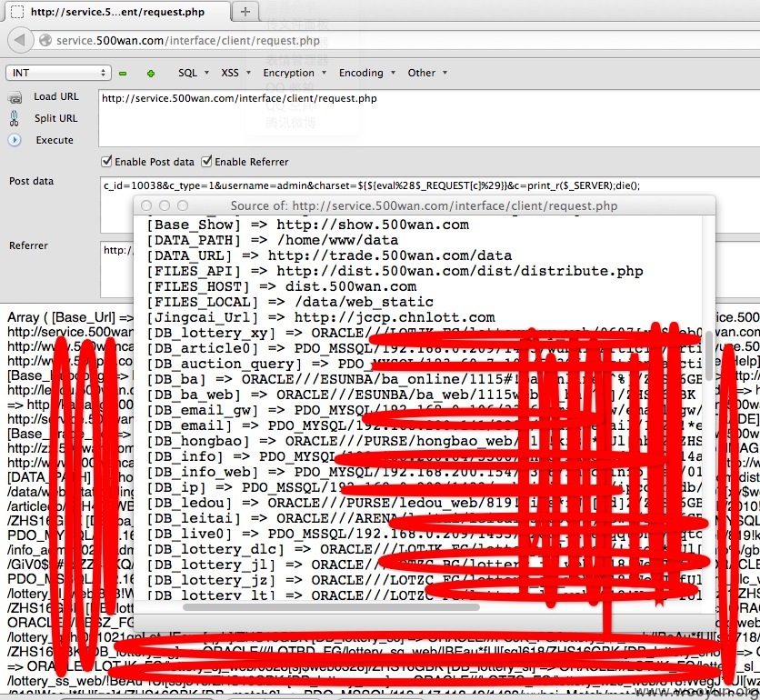
Task: Open a new tab with plus button
Action: [245, 12]
